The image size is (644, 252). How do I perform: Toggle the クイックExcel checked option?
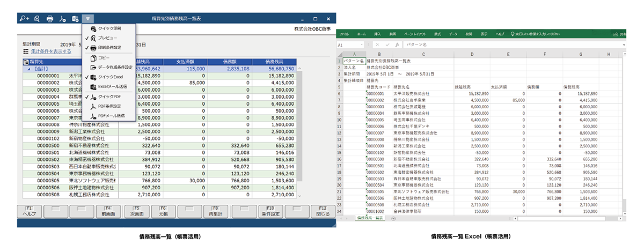point(111,77)
